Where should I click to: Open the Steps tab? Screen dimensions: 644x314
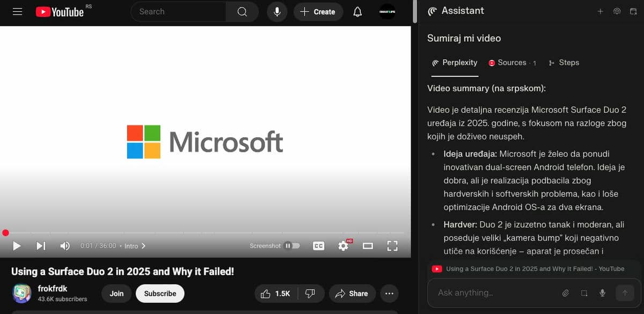[563, 63]
